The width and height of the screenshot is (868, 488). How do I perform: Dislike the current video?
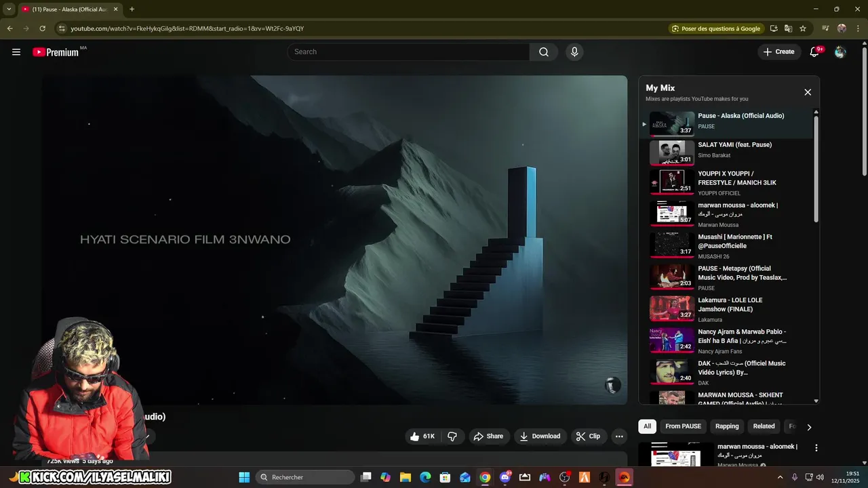tap(452, 436)
